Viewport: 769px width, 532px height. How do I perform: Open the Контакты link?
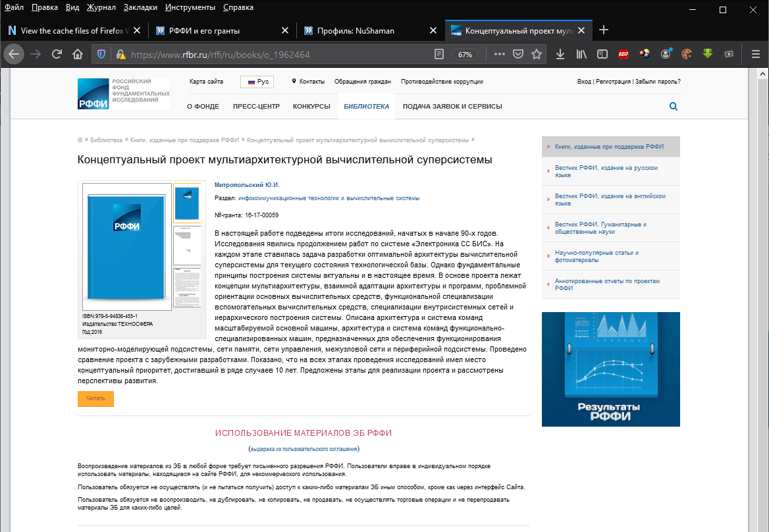coord(312,82)
